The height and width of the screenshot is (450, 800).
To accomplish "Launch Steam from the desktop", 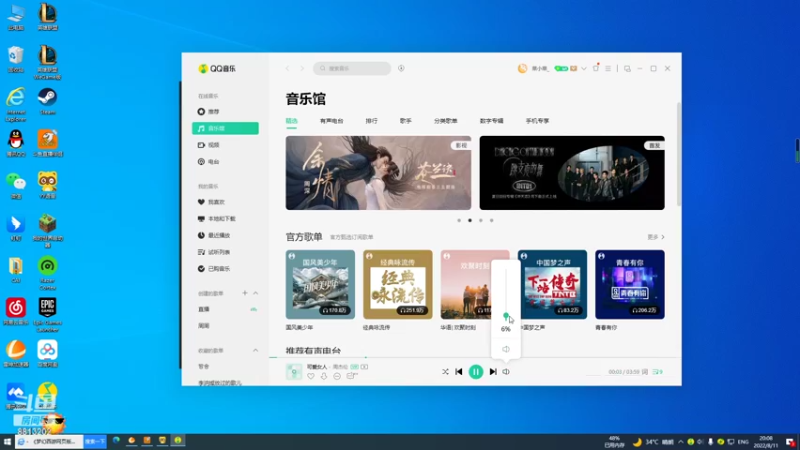I will tap(47, 101).
